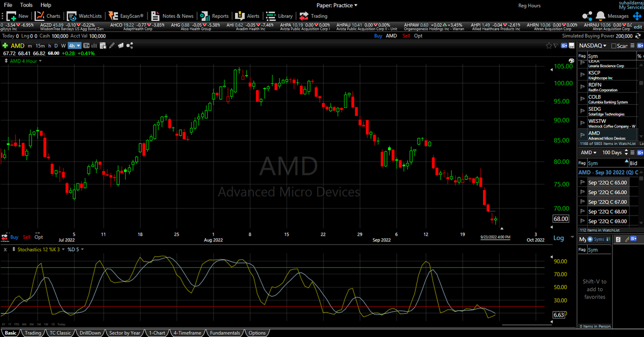Image resolution: width=644 pixels, height=337 pixels.
Task: Adjust the 100 Days stepper arrows
Action: [x=625, y=153]
